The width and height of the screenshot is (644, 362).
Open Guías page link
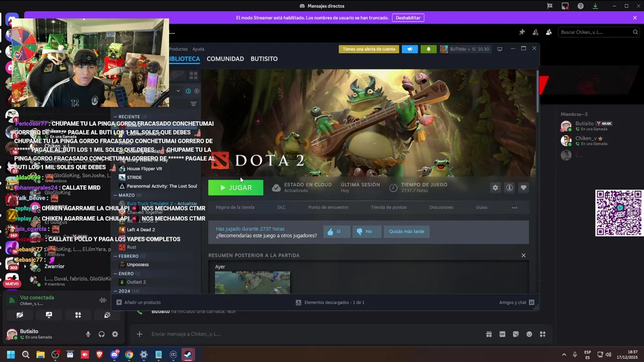click(x=481, y=207)
